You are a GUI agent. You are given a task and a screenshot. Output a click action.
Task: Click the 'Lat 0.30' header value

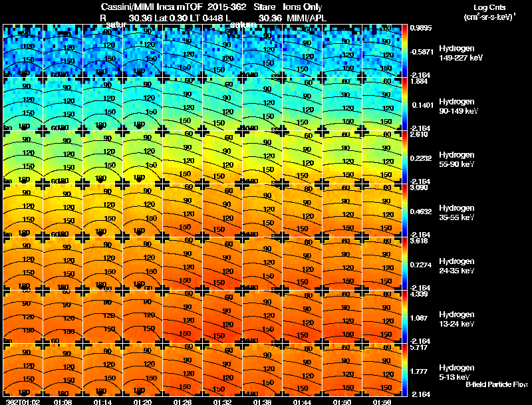click(x=170, y=18)
